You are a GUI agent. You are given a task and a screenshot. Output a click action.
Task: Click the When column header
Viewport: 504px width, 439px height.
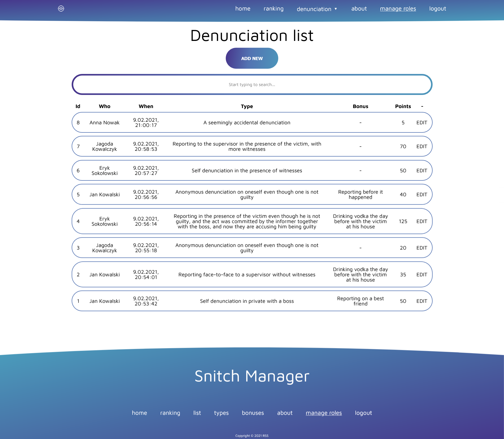(146, 106)
